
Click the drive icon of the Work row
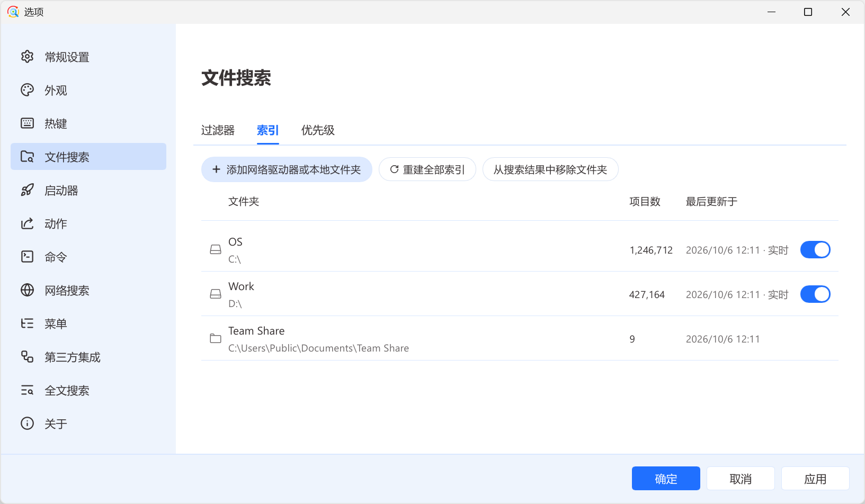click(216, 294)
